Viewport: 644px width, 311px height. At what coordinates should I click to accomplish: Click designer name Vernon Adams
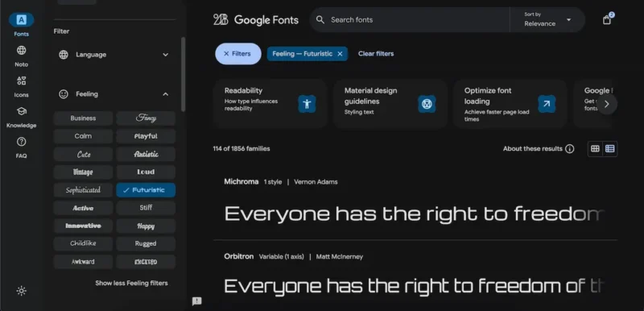click(x=316, y=182)
